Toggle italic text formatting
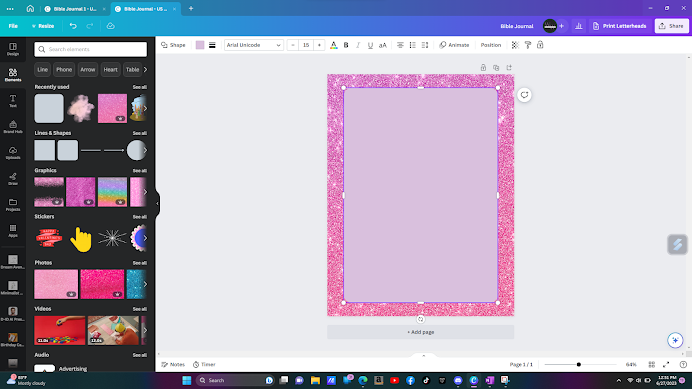 pos(358,45)
